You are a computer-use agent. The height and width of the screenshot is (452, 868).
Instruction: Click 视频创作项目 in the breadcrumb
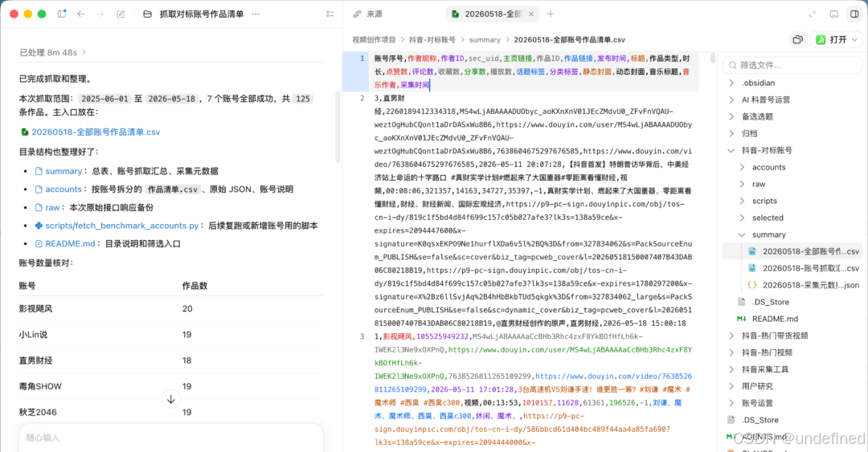(x=374, y=40)
